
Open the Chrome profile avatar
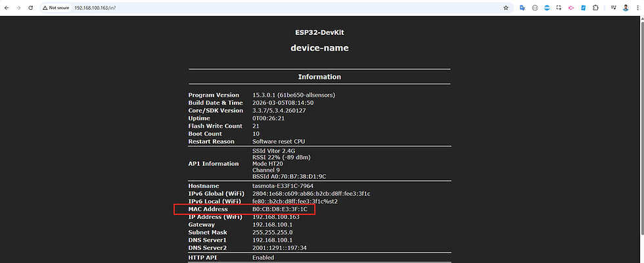tap(626, 8)
